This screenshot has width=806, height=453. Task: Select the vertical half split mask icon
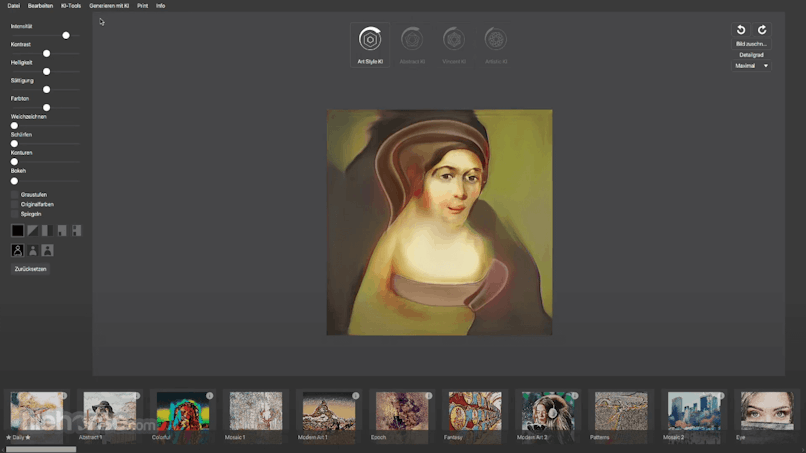click(47, 230)
